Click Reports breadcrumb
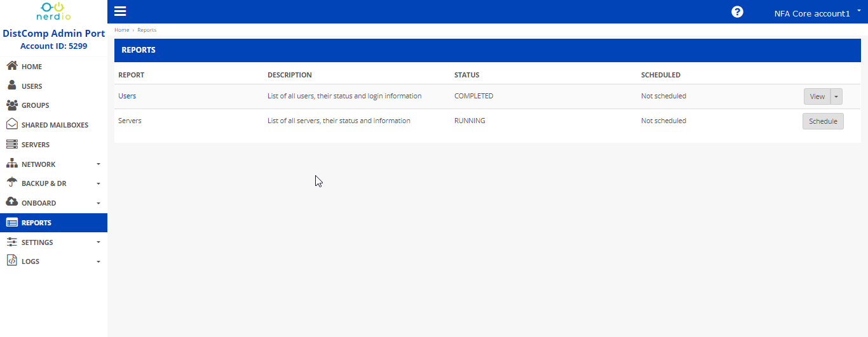This screenshot has height=337, width=868. pyautogui.click(x=147, y=30)
